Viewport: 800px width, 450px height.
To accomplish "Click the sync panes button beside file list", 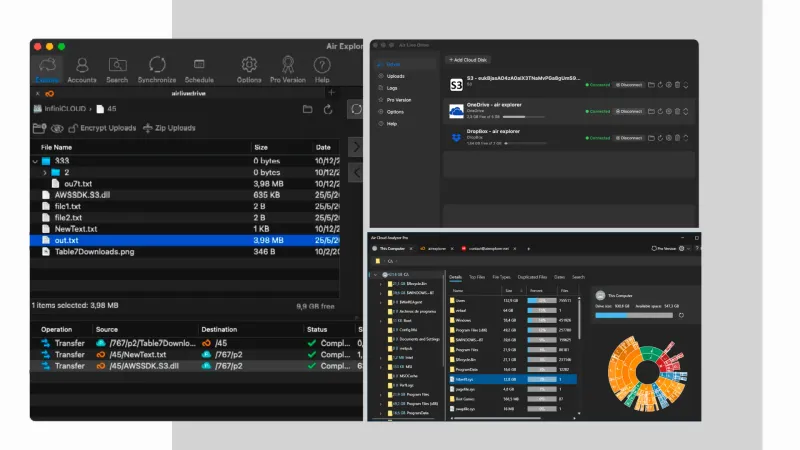I will coord(356,109).
